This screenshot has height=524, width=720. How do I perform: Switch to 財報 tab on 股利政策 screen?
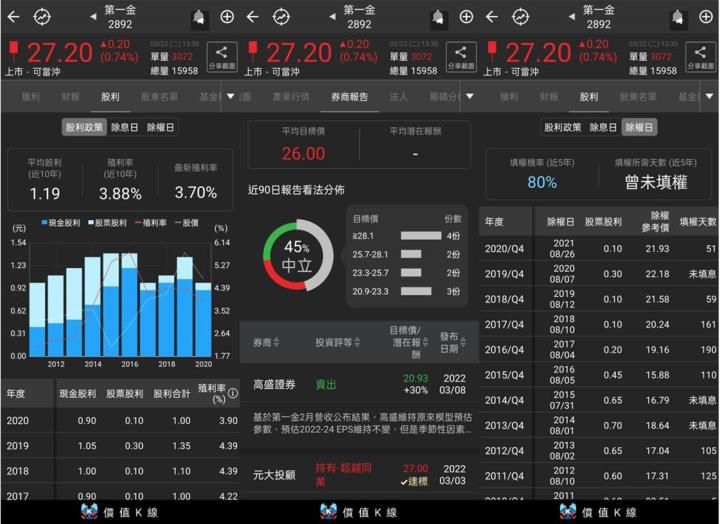coord(70,96)
